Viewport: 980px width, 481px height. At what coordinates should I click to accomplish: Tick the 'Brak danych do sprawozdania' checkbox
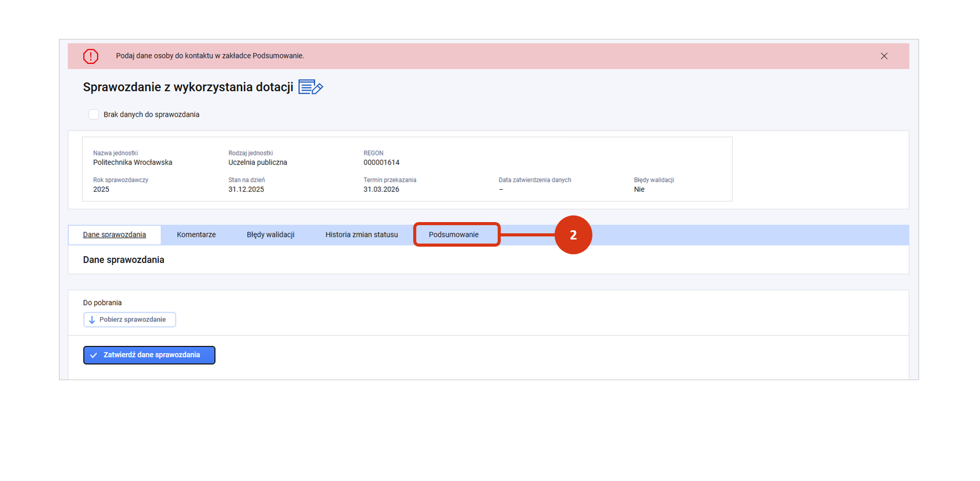(94, 115)
